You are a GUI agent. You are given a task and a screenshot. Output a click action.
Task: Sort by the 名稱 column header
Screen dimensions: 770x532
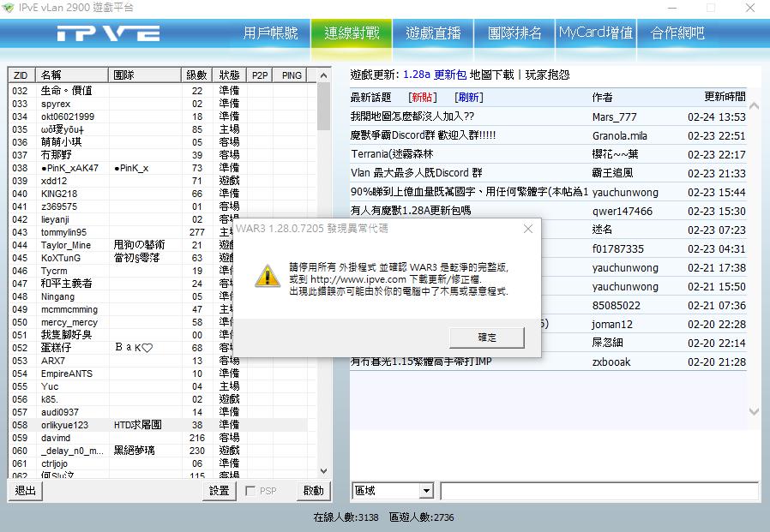click(x=72, y=75)
